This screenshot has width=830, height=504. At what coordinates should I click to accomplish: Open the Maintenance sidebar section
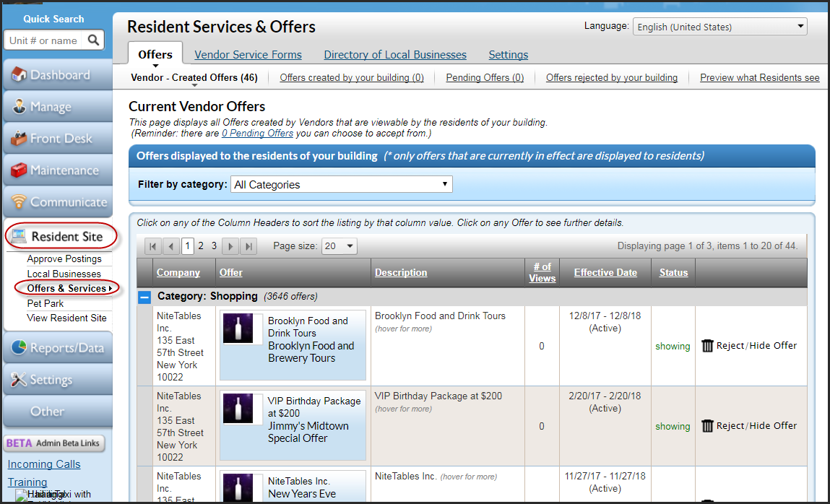(x=58, y=170)
